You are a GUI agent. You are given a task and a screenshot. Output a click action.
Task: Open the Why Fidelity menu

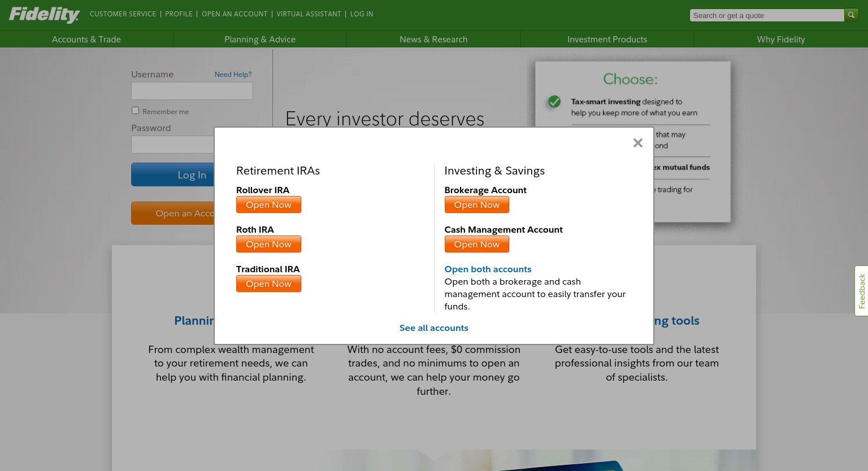pos(781,40)
